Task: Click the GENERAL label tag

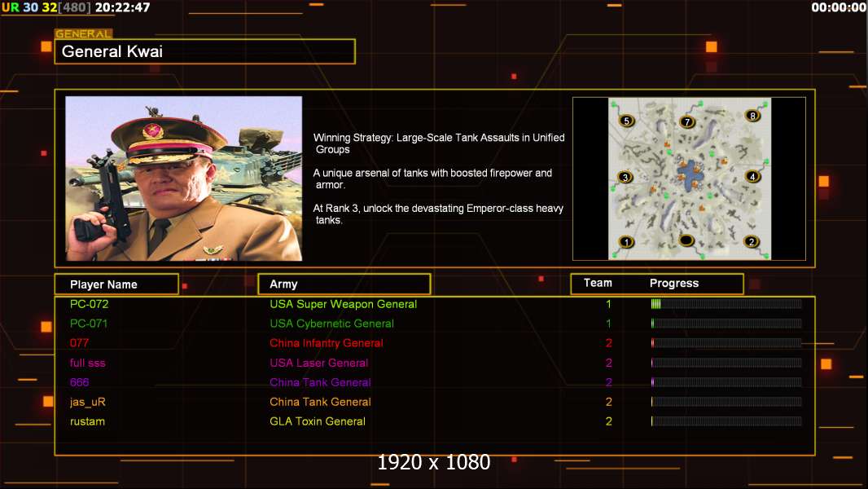Action: tap(84, 33)
